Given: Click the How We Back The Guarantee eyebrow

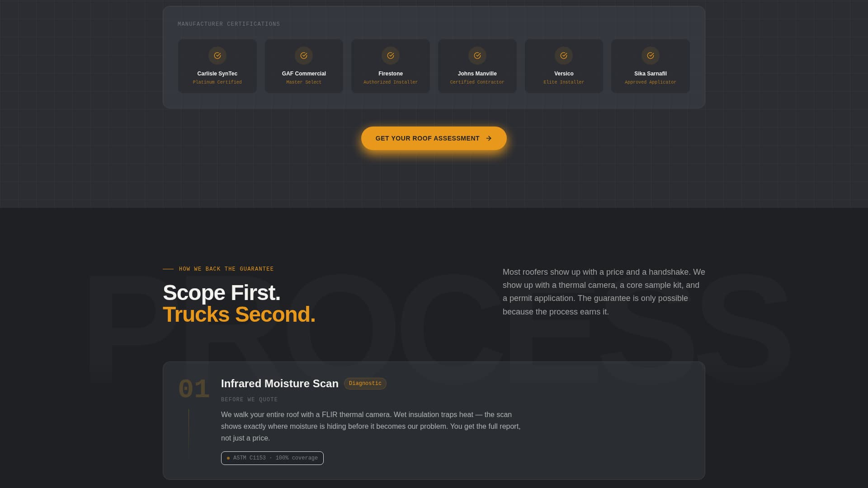Looking at the screenshot, I should point(226,269).
